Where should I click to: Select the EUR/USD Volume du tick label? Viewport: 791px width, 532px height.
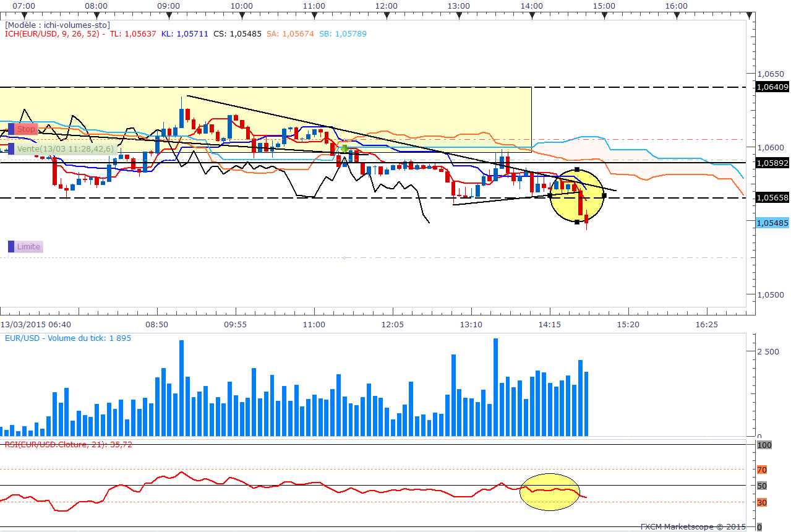(68, 338)
